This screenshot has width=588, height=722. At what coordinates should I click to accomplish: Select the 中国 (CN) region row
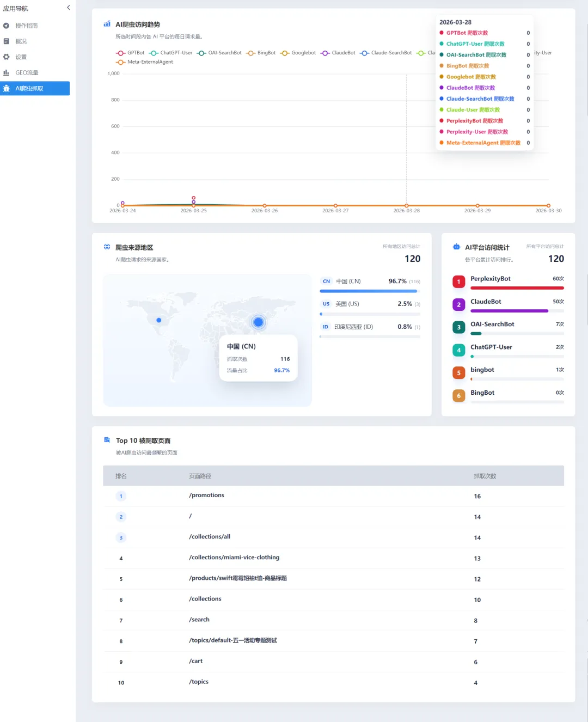(x=370, y=282)
